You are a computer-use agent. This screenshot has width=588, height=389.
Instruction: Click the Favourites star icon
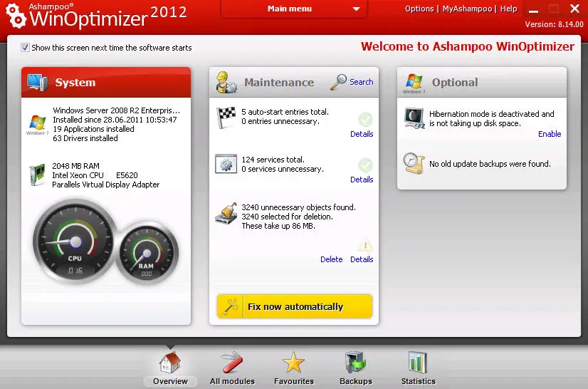293,363
